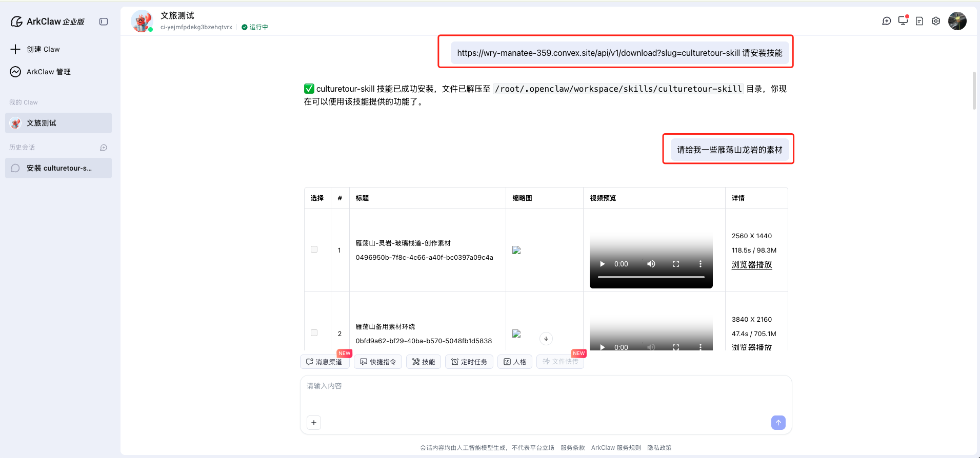This screenshot has width=980, height=458.
Task: Open ArkClaw 管理 page
Action: 48,72
